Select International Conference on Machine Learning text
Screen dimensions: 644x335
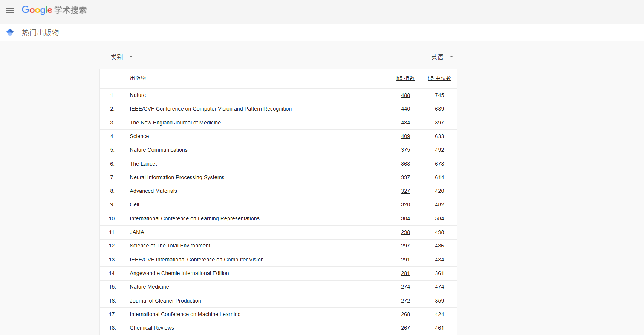185,314
